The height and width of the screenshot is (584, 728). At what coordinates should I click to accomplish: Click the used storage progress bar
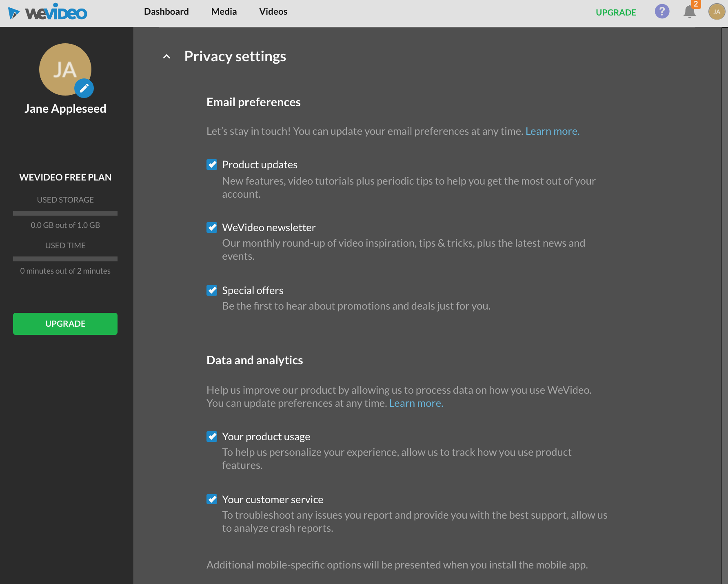click(65, 213)
